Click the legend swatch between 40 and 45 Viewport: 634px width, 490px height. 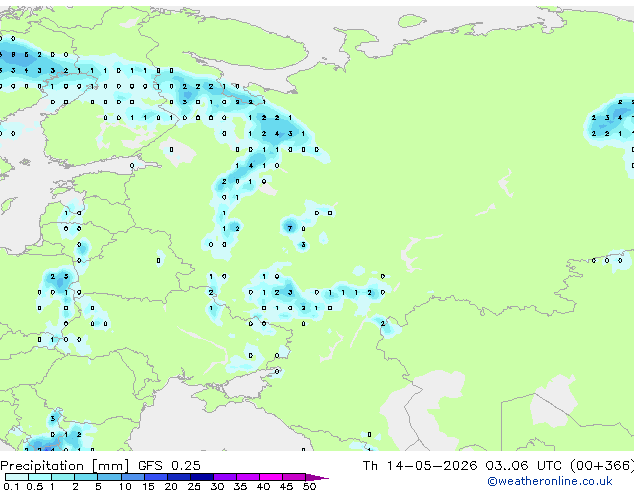(x=271, y=477)
